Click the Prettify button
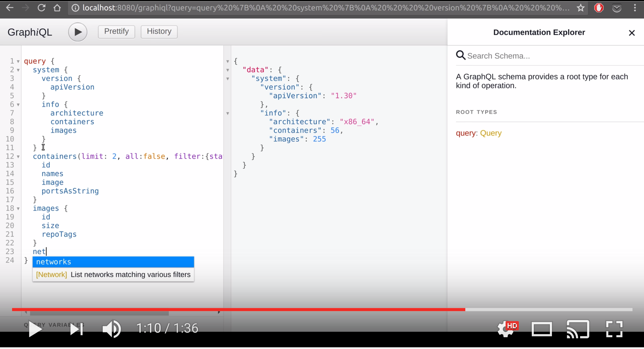The image size is (644, 349). (116, 31)
